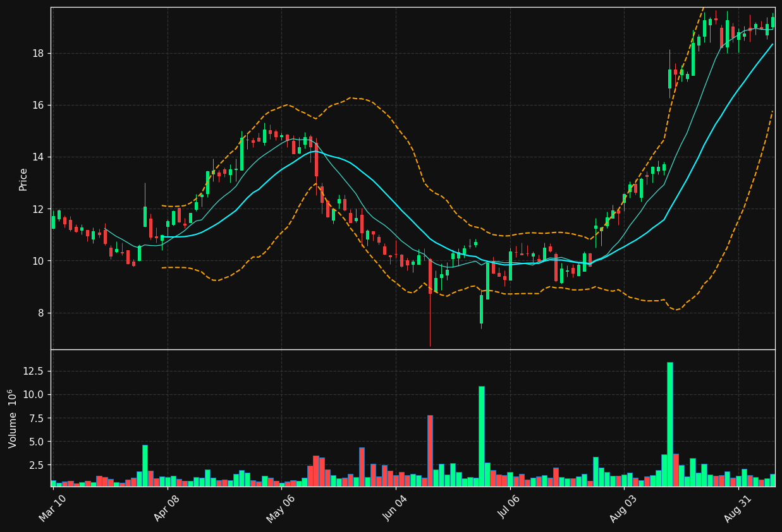Click price axis value 8
This screenshot has height=532, width=782.
click(42, 313)
